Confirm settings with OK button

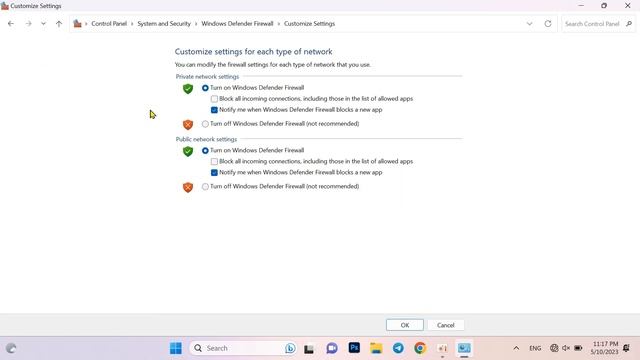(x=404, y=325)
